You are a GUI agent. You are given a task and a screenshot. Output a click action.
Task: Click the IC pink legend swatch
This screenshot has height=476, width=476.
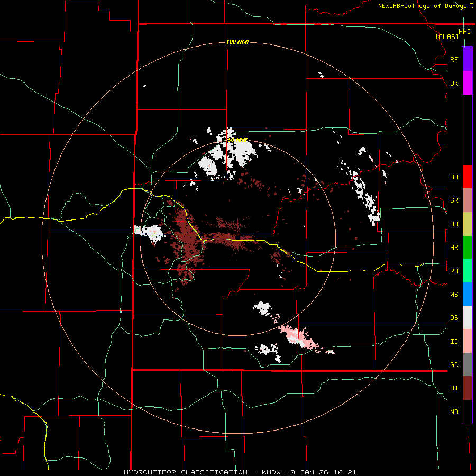coord(467,341)
